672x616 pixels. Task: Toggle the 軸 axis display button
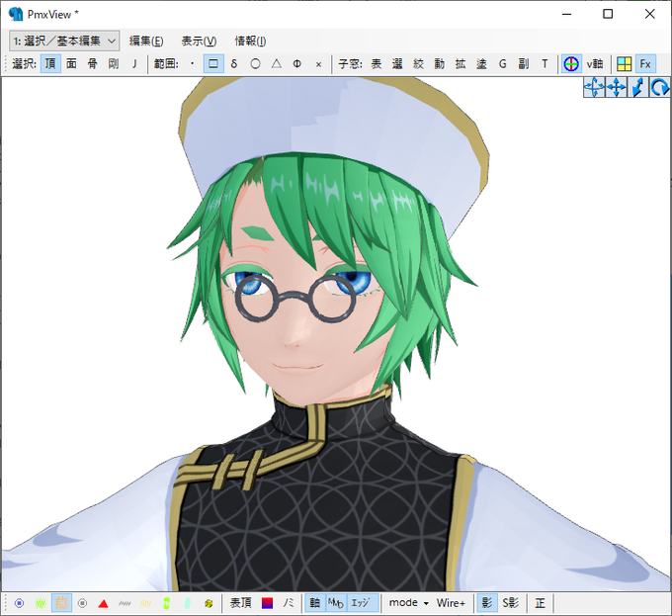tap(315, 603)
